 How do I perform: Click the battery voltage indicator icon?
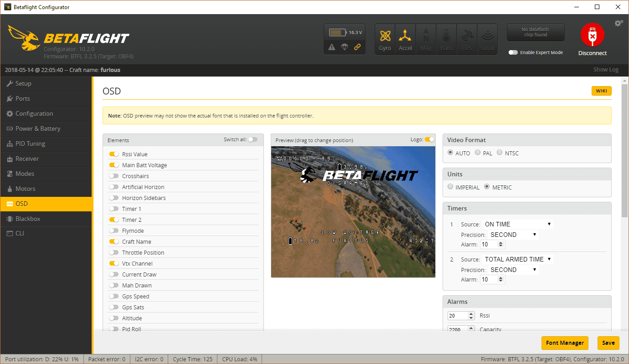(338, 32)
